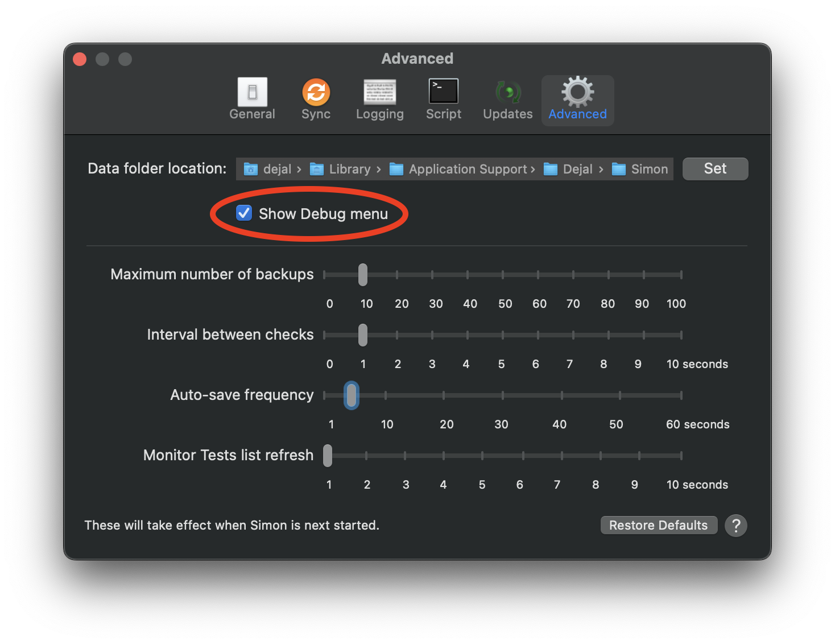The width and height of the screenshot is (835, 644).
Task: Click the Dejal folder icon in path
Action: 551,169
